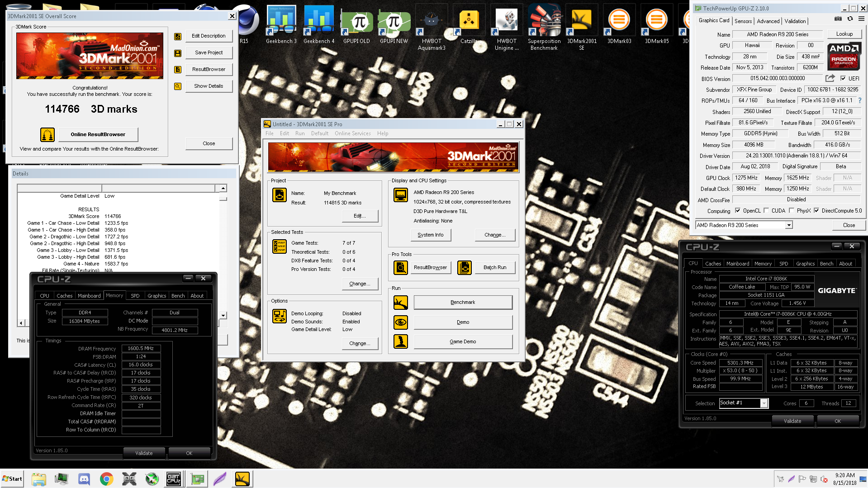868x488 pixels.
Task: Click Demo eye icon in Run section
Action: click(x=401, y=322)
